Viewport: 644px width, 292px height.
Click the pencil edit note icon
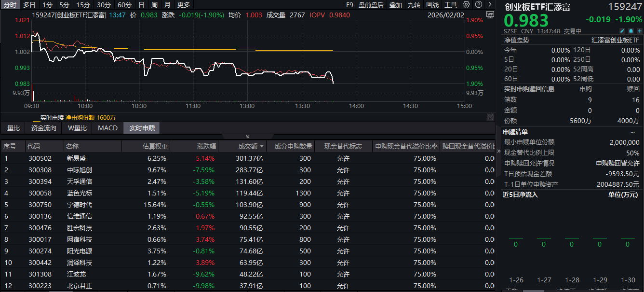pyautogui.click(x=622, y=31)
